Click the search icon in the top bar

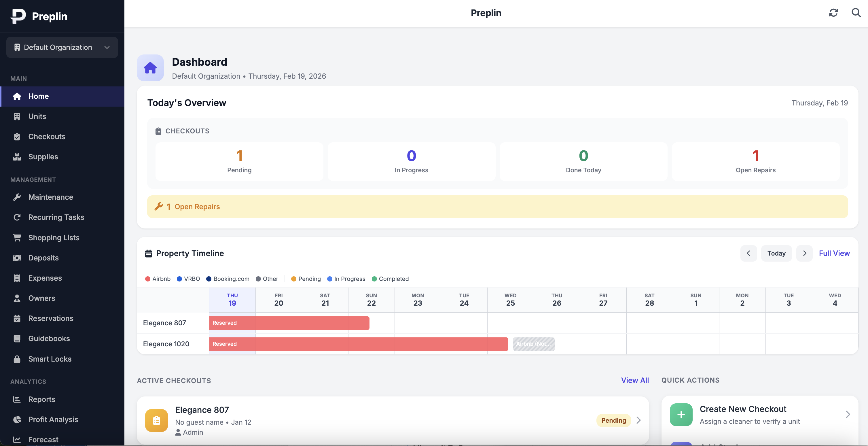coord(856,13)
